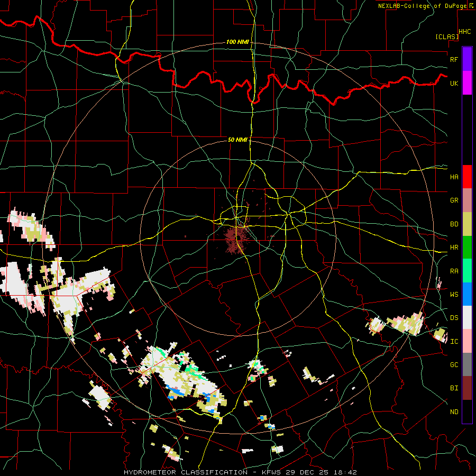Pick the RA light green swatch
The width and height of the screenshot is (476, 476).
[x=467, y=271]
